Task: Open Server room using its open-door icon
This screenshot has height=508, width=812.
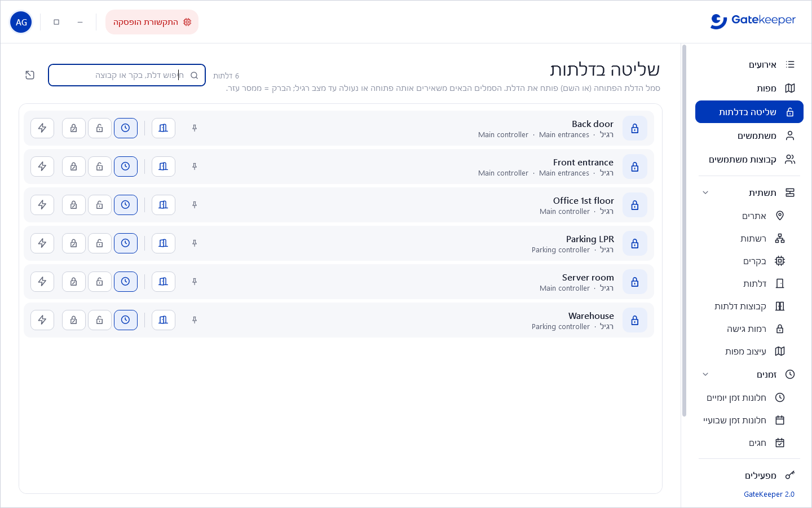Action: 164,282
